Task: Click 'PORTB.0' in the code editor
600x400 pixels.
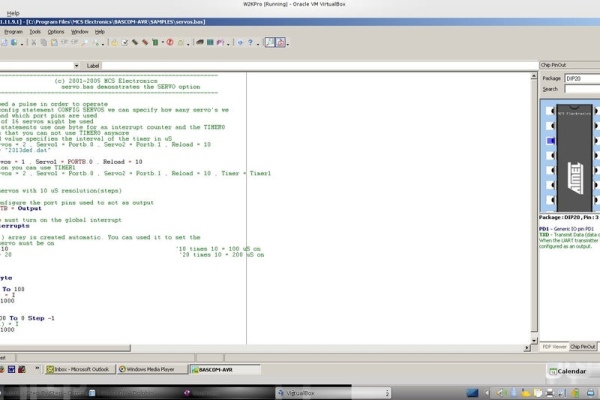Action: pos(80,162)
